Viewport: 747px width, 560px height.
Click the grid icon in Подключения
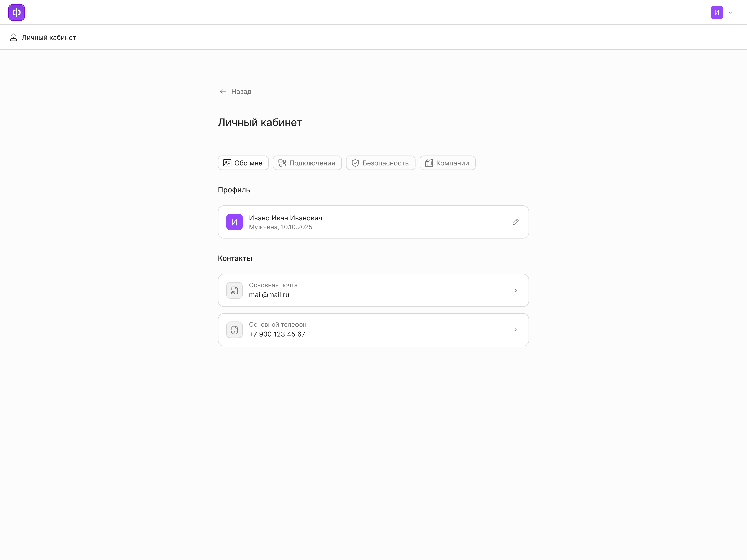[x=282, y=163]
